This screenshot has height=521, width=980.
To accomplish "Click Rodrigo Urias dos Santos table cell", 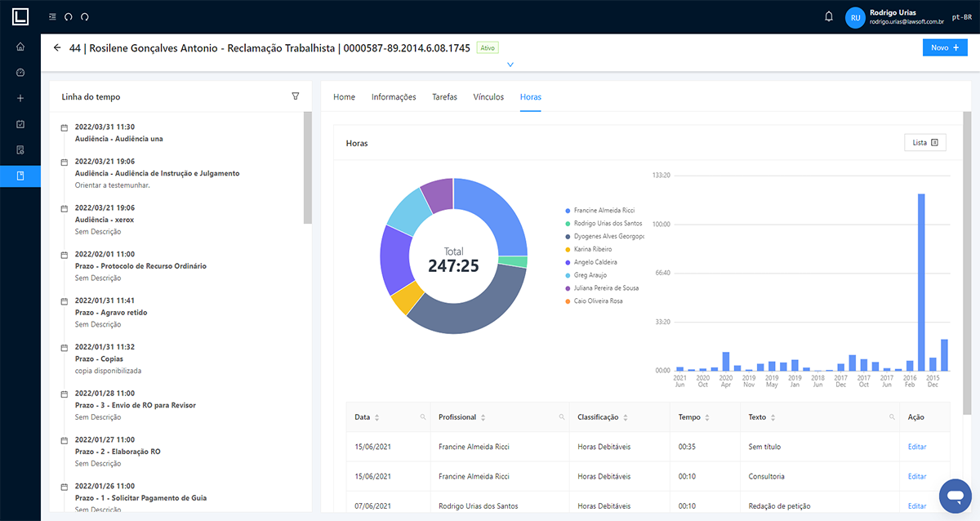I will click(478, 506).
